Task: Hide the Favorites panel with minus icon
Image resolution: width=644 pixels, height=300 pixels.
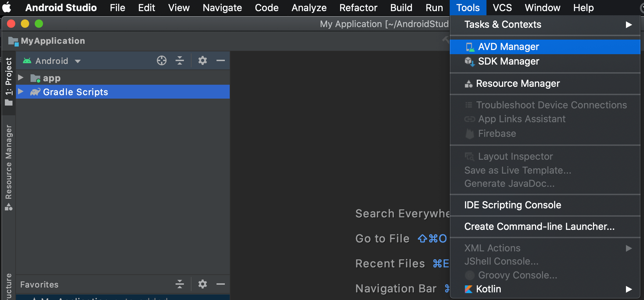Action: (221, 284)
